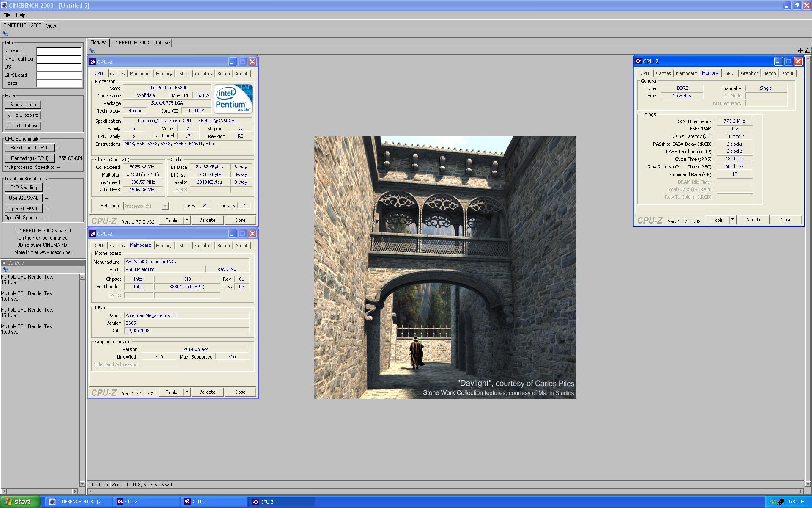Click the picture viewer horizontal scrollbar left arrow
This screenshot has height=508, width=812.
(90, 491)
